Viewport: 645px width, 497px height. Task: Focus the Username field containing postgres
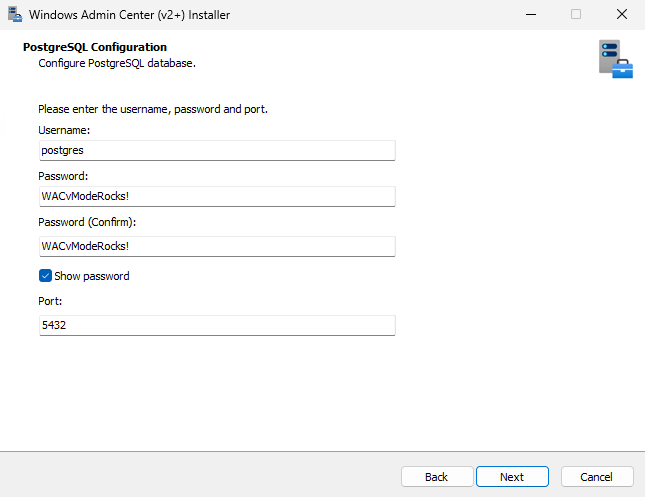(217, 150)
